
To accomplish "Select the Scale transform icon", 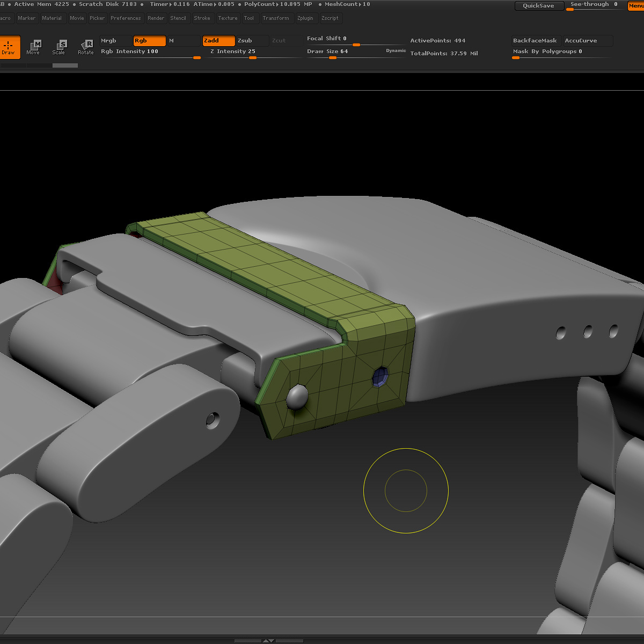I will (59, 47).
